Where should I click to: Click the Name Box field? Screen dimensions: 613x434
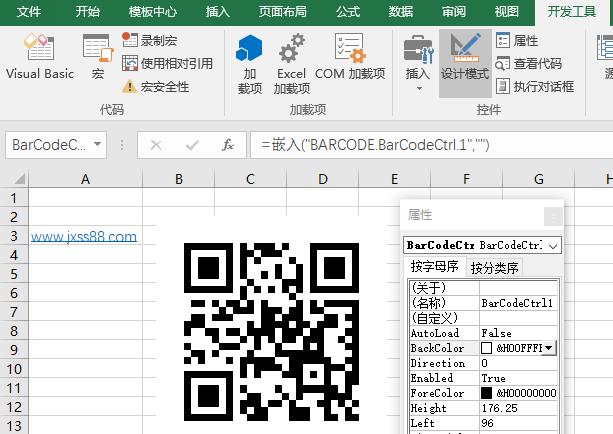pyautogui.click(x=49, y=145)
